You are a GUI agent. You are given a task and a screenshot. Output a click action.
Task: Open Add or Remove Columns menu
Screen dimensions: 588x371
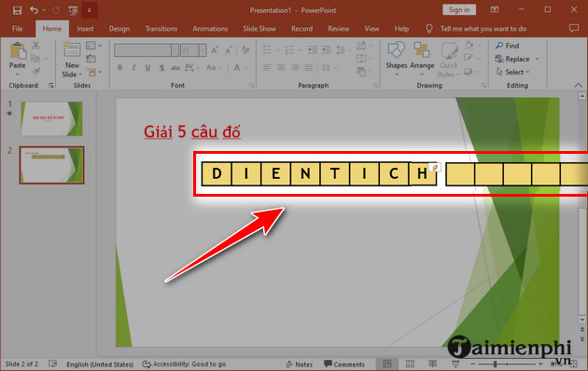tap(329, 68)
